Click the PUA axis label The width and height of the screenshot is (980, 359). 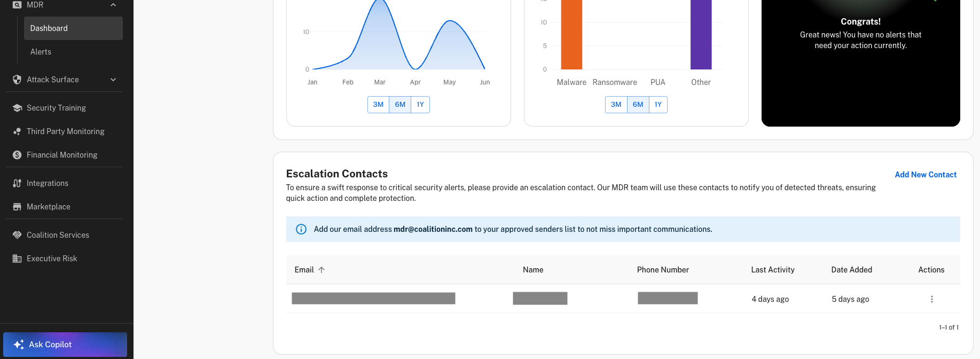(658, 82)
